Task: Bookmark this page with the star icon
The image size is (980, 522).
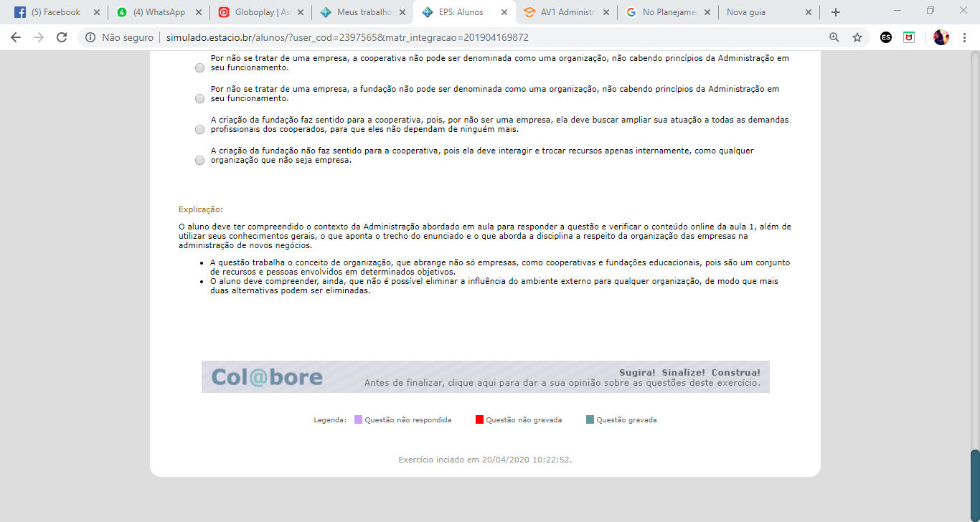Action: (x=857, y=37)
